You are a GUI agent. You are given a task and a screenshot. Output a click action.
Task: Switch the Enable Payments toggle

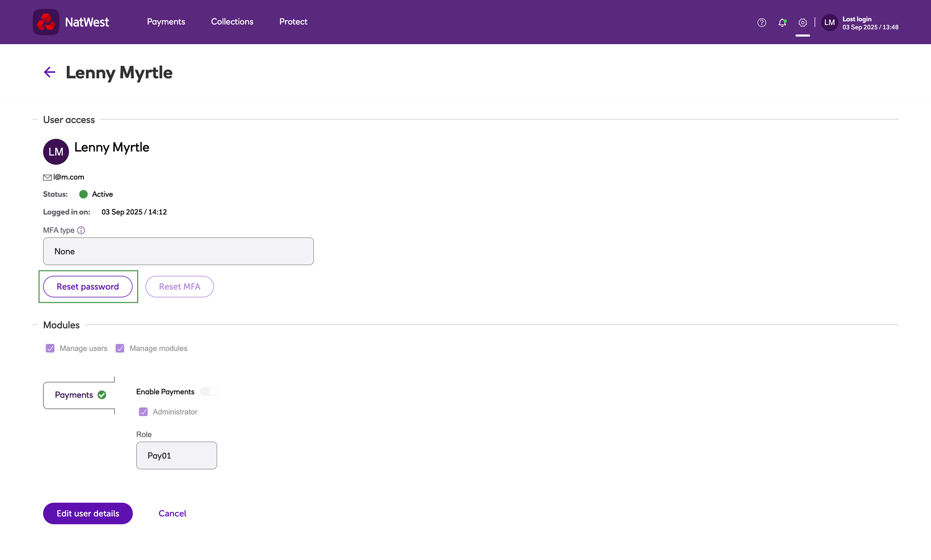[208, 392]
